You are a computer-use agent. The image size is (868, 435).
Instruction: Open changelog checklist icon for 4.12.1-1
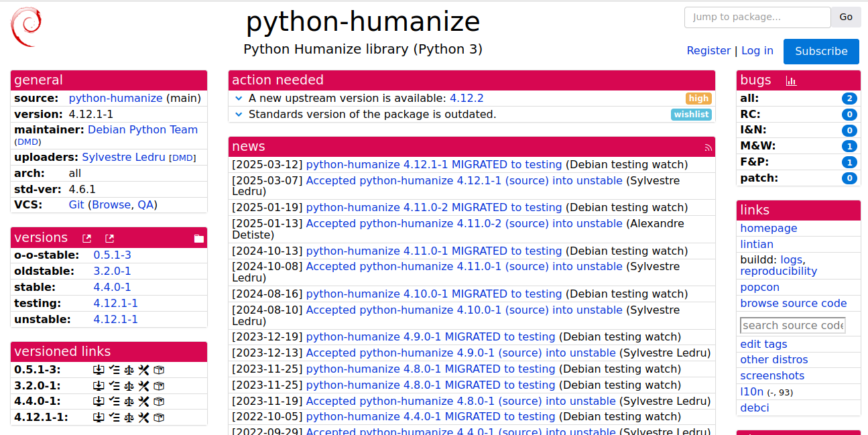coord(114,417)
